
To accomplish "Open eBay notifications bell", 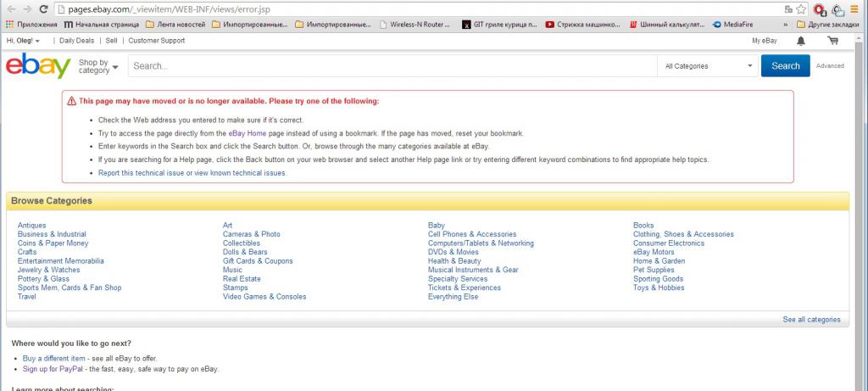I will point(801,41).
